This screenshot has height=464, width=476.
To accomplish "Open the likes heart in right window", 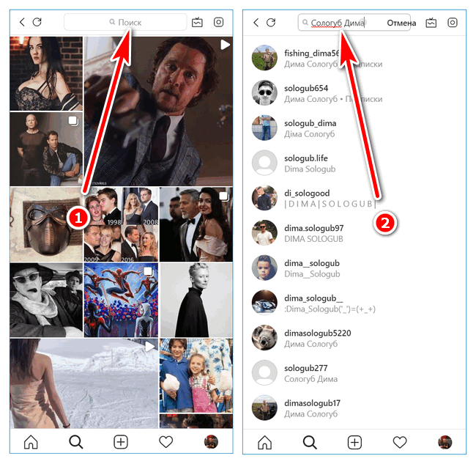I will click(400, 442).
